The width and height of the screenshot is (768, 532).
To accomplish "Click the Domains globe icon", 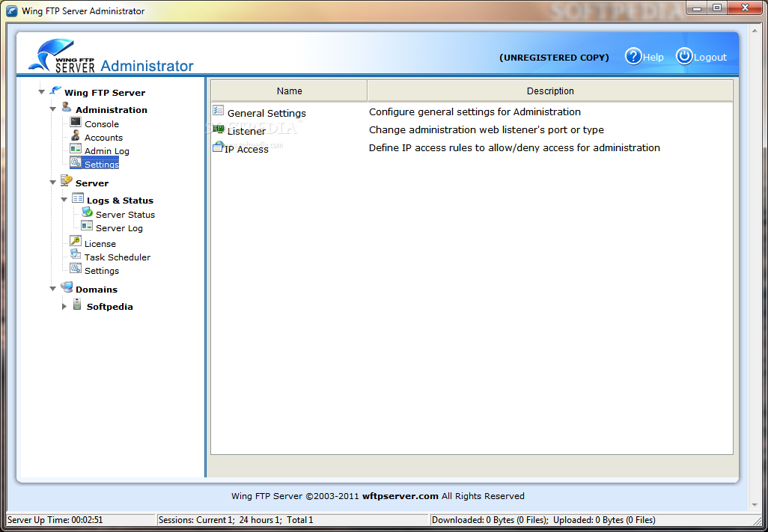I will tap(67, 287).
